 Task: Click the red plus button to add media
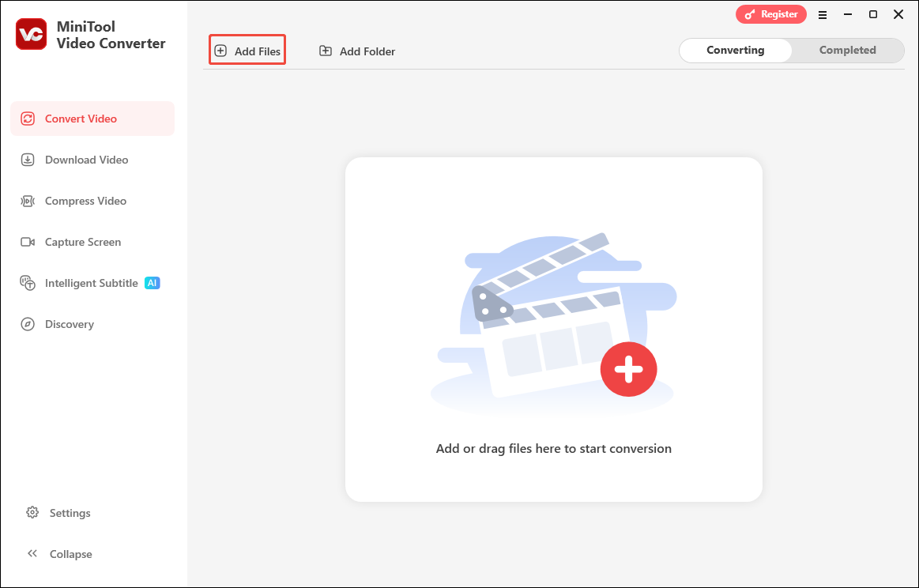pos(628,369)
